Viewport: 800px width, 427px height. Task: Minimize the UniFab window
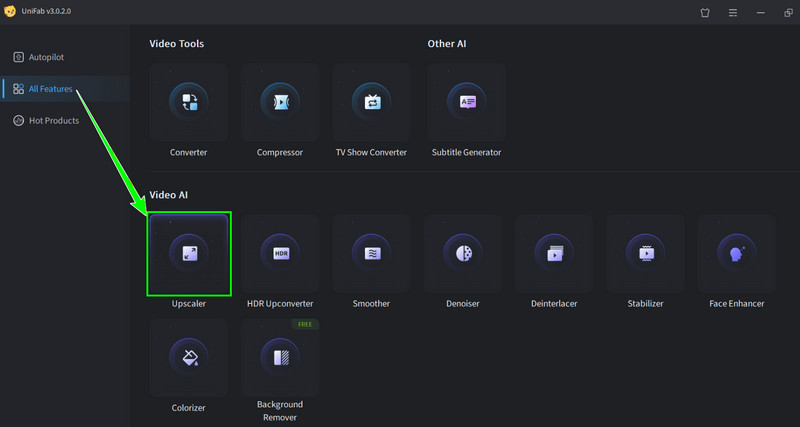(760, 13)
